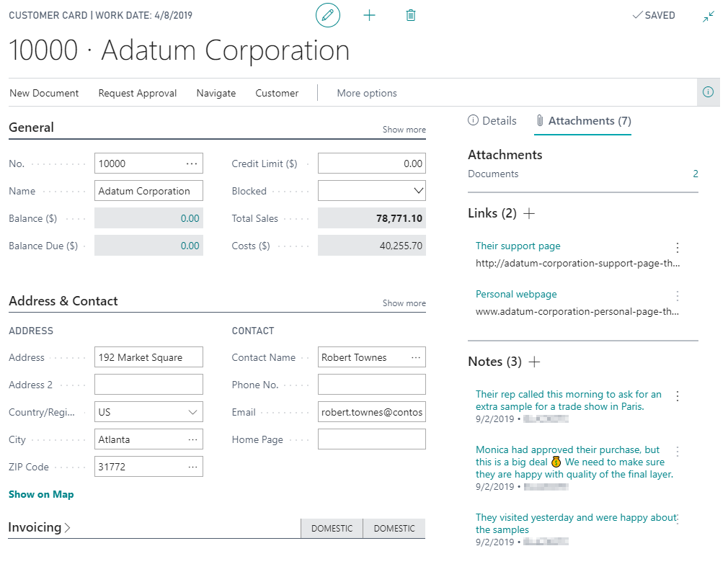Image resolution: width=728 pixels, height=564 pixels.
Task: Open the New Document menu
Action: coord(44,93)
